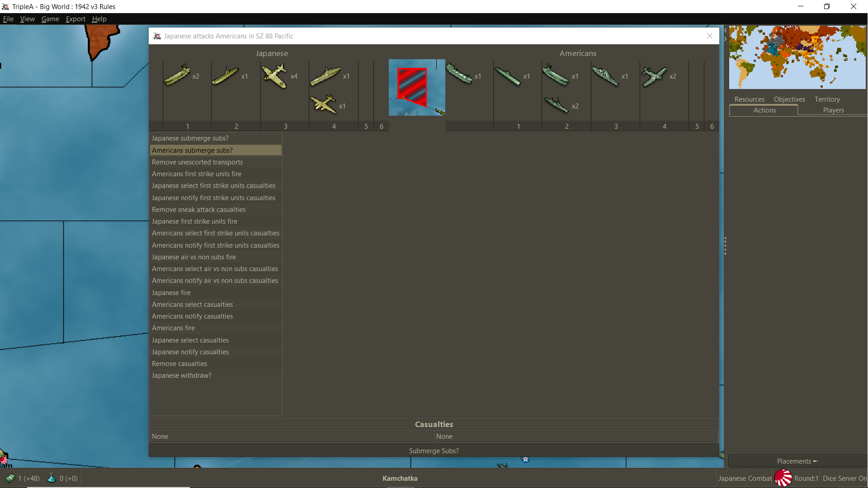Click the Japanese casualties 'None' field
Image resolution: width=868 pixels, height=488 pixels.
(291, 436)
